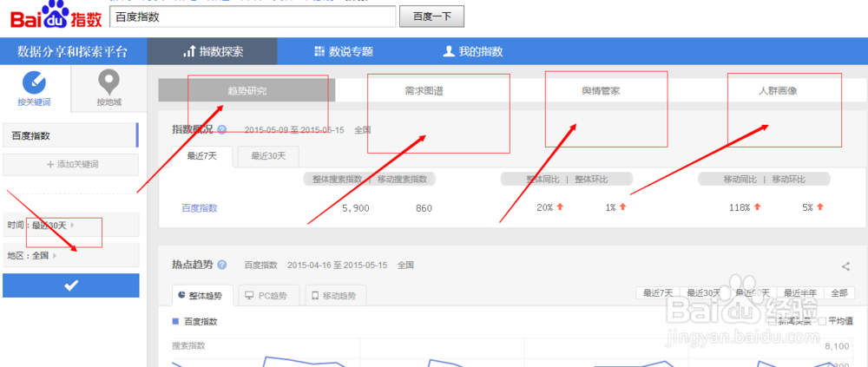This screenshot has width=868, height=367.
Task: Click the 按关键词 keyword mode icon
Action: pyautogui.click(x=34, y=82)
